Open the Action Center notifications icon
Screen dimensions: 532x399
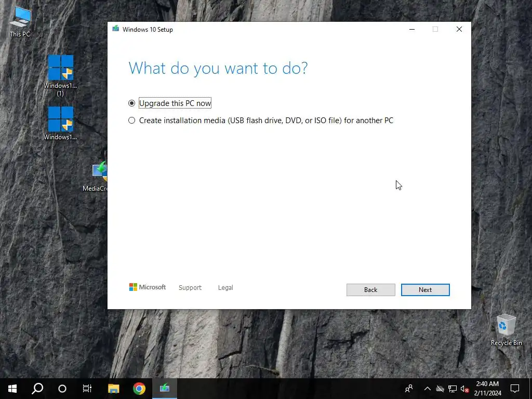515,389
